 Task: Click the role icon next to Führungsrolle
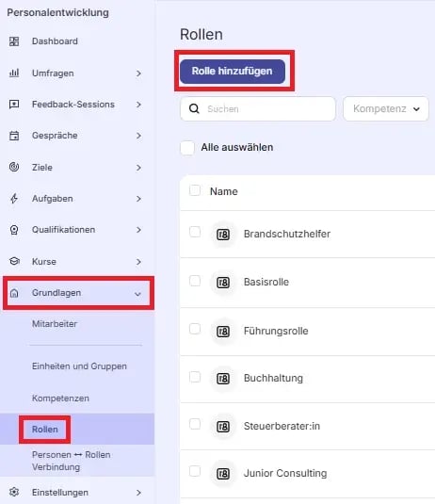point(223,331)
